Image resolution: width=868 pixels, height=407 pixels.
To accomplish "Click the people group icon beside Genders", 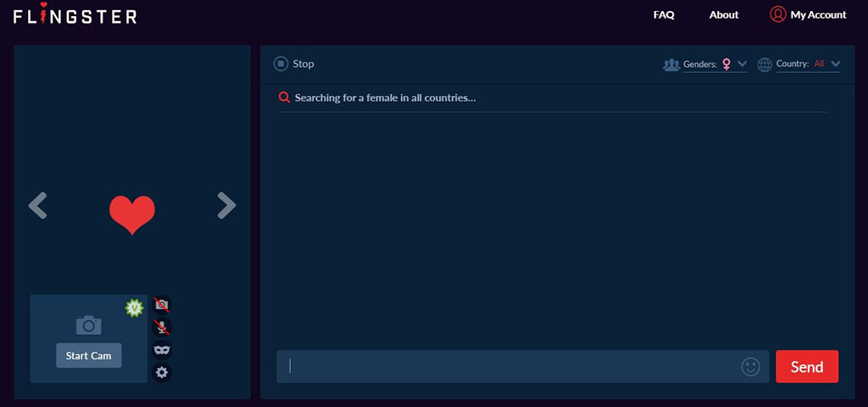I will [x=671, y=64].
